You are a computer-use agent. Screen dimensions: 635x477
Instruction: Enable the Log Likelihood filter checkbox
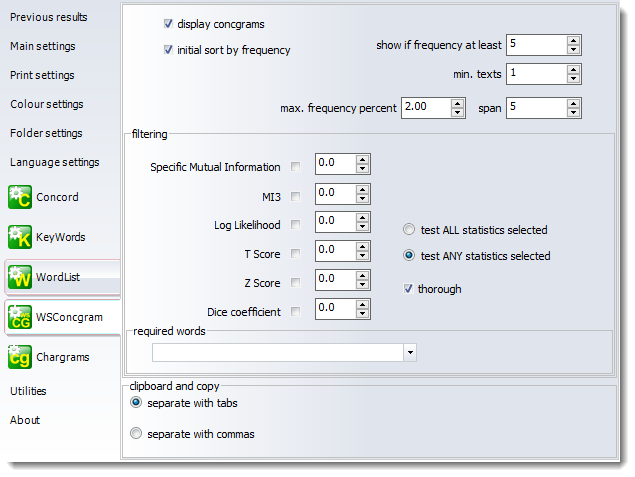point(295,225)
